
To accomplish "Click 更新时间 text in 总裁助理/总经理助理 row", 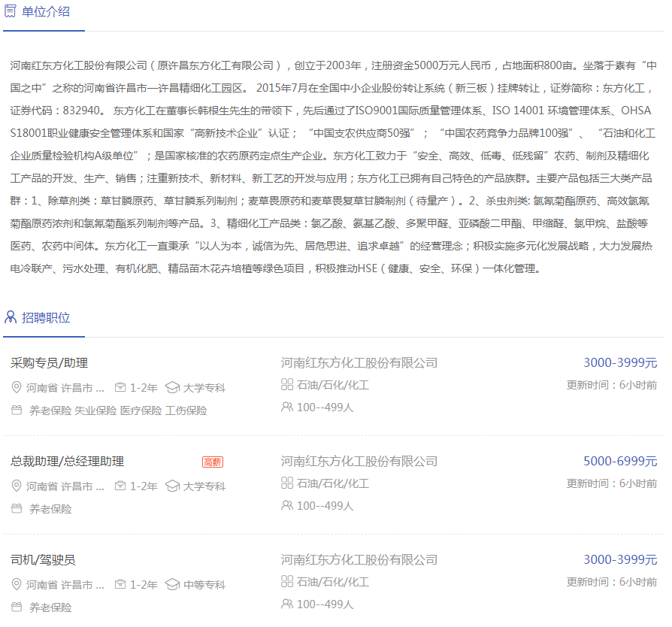I will coord(612,483).
